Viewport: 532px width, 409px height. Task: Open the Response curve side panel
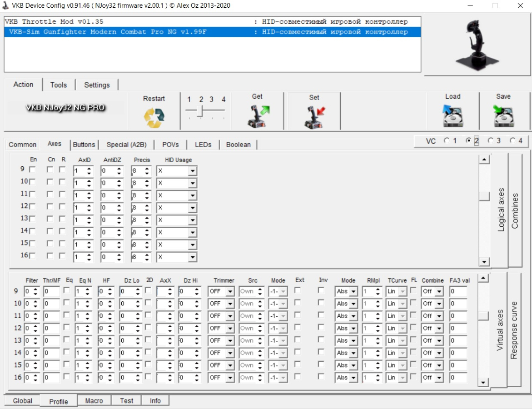tap(514, 330)
